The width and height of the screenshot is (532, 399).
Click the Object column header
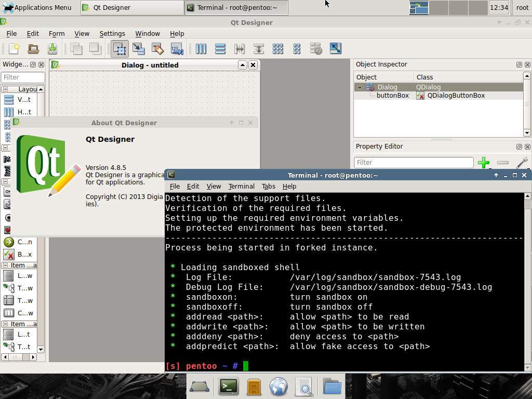pos(384,77)
